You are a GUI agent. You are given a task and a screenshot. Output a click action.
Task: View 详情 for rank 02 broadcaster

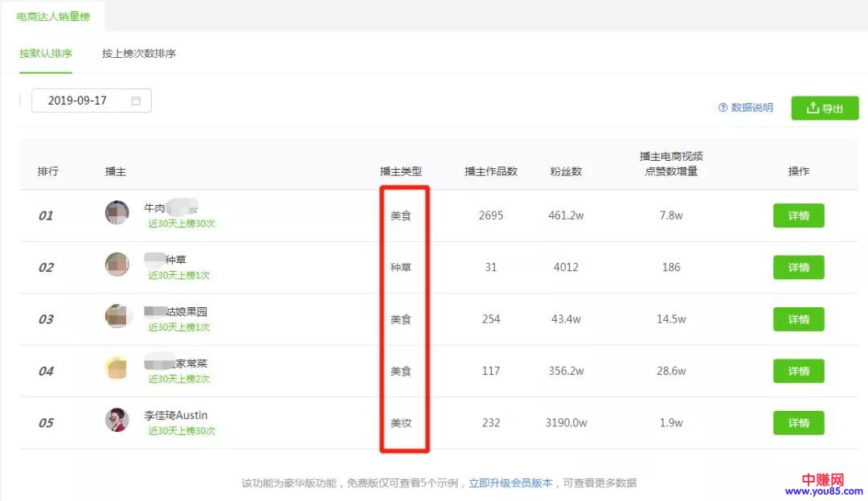pyautogui.click(x=798, y=267)
